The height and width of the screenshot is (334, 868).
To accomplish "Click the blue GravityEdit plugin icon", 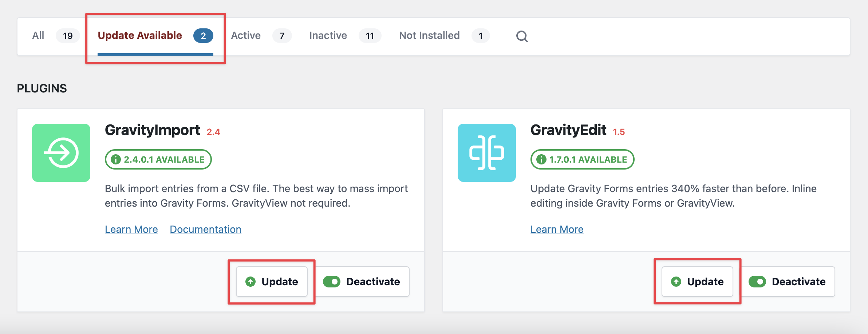I will 486,153.
